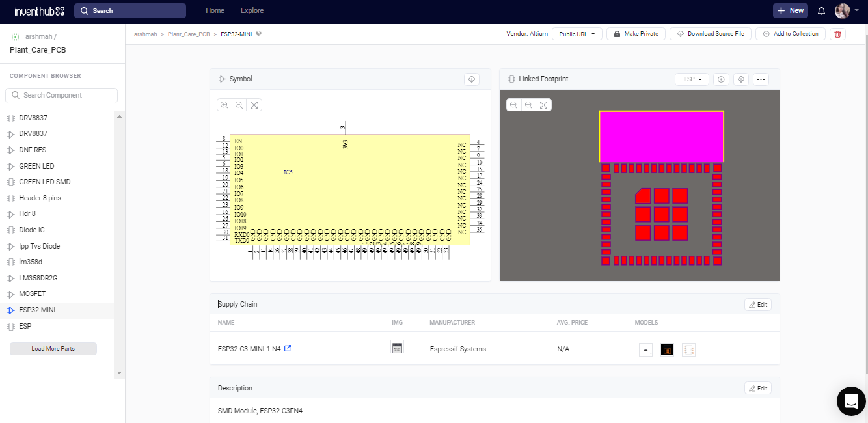Select GREEN LED SMD component
868x423 pixels.
click(x=57, y=182)
